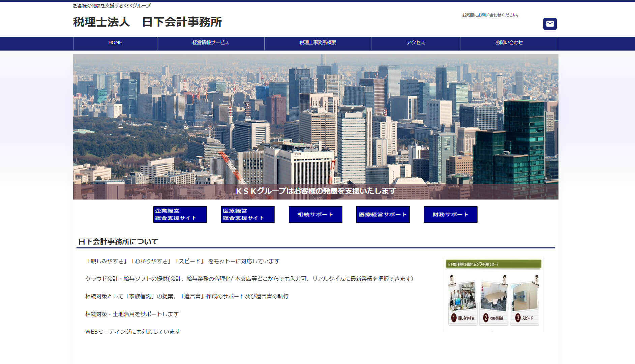Open the 財務サポート button
Image resolution: width=635 pixels, height=364 pixels.
451,215
